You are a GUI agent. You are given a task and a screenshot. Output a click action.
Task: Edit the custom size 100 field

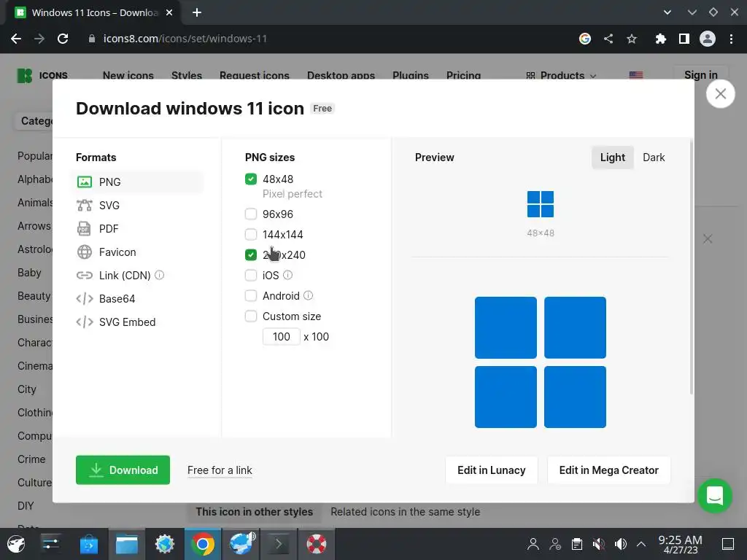[x=281, y=337]
